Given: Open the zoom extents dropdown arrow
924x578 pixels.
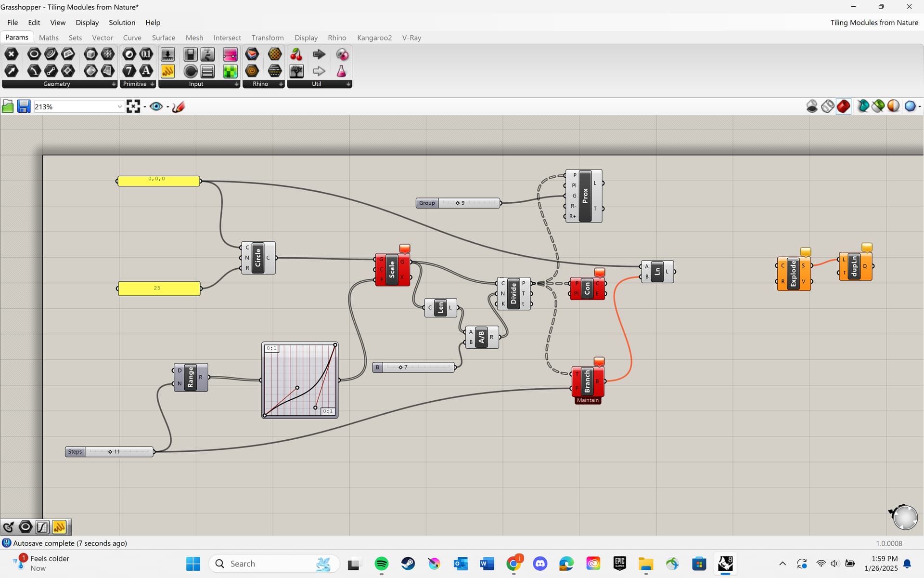Looking at the screenshot, I should (145, 107).
